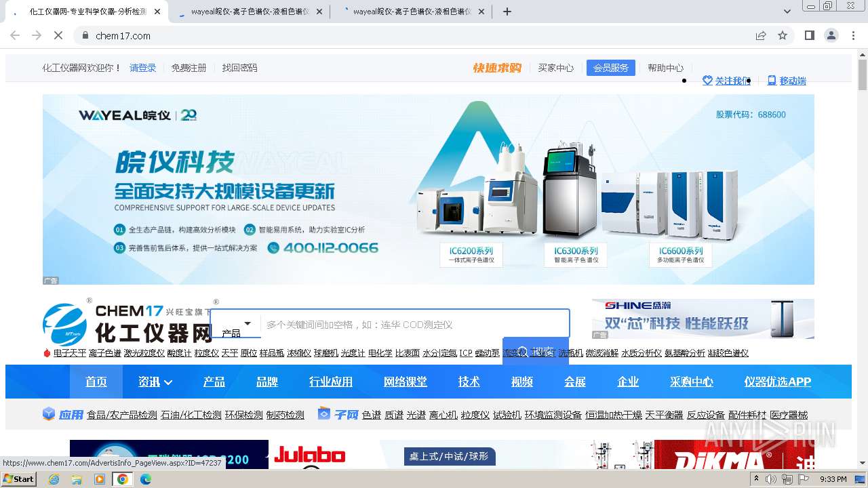Click the CHEM17 化工仪器网 logo

127,324
